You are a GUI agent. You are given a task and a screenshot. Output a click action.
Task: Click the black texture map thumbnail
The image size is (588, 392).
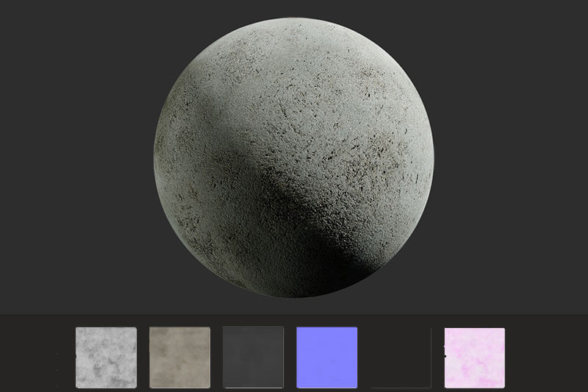401,357
